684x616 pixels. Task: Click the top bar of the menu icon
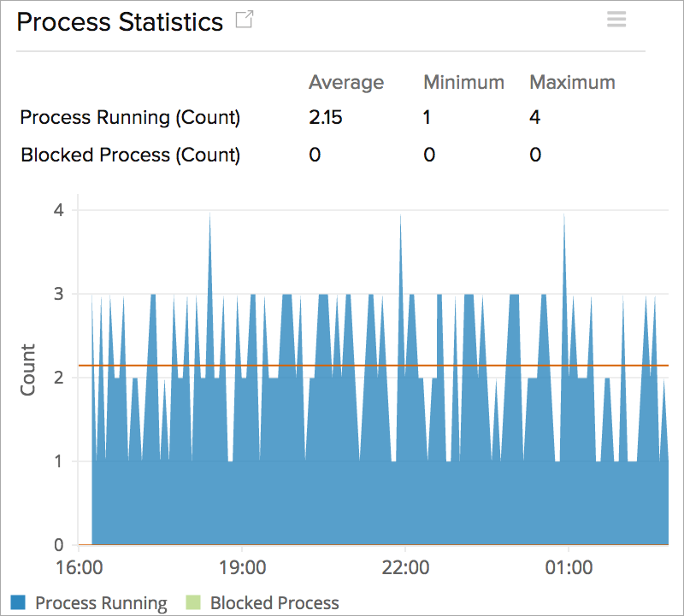[616, 14]
